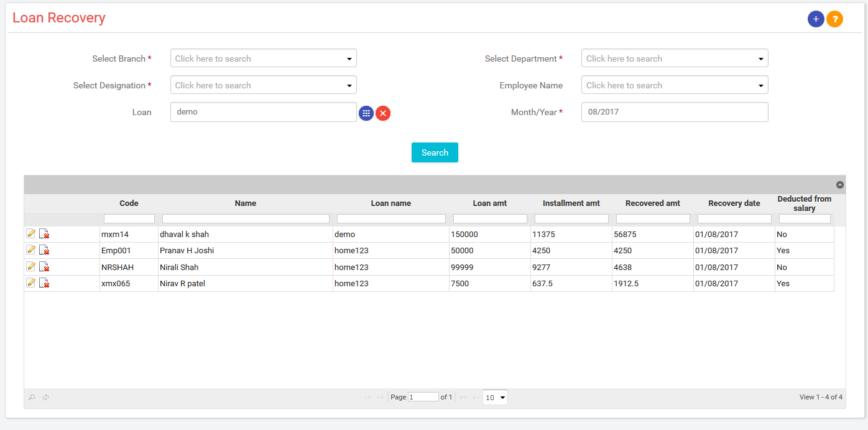Image resolution: width=868 pixels, height=430 pixels.
Task: Collapse the grid with the header arrow icon
Action: 839,185
